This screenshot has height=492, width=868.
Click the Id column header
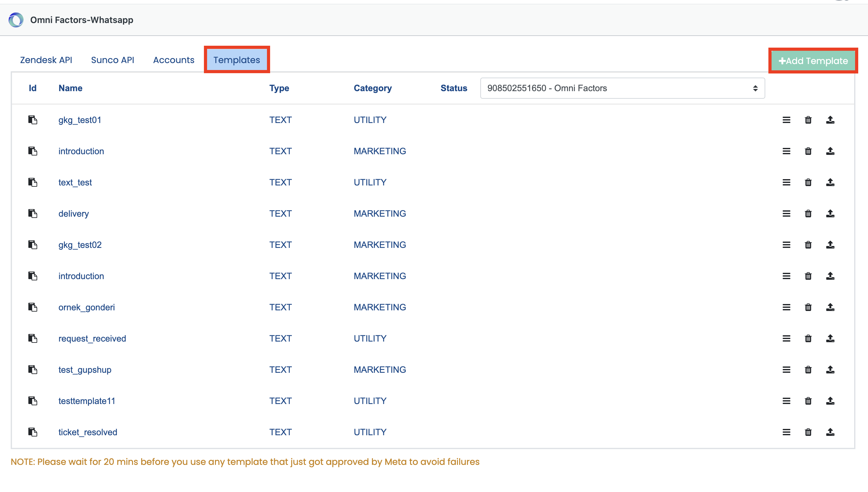coord(32,88)
